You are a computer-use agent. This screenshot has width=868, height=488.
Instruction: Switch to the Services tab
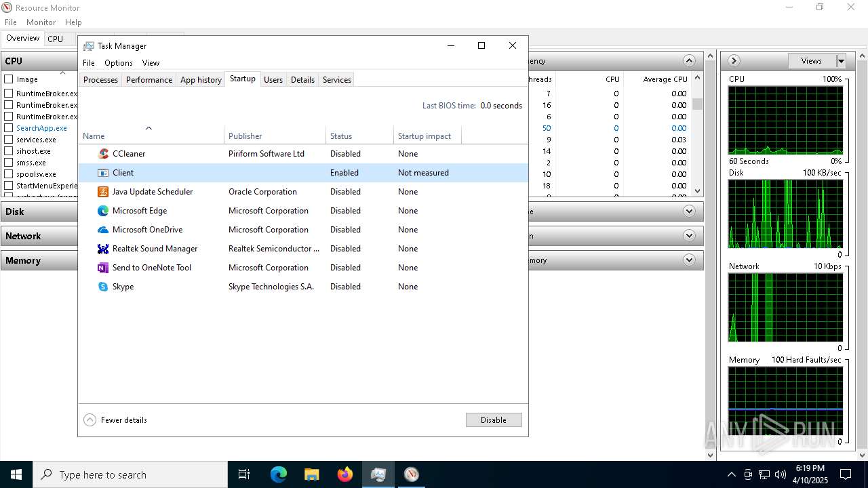(x=337, y=80)
